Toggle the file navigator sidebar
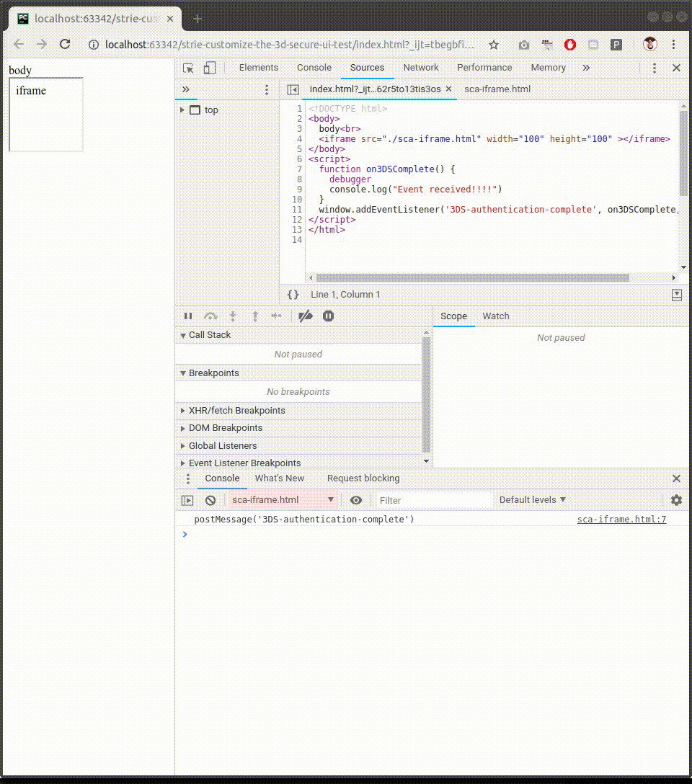 [x=293, y=89]
